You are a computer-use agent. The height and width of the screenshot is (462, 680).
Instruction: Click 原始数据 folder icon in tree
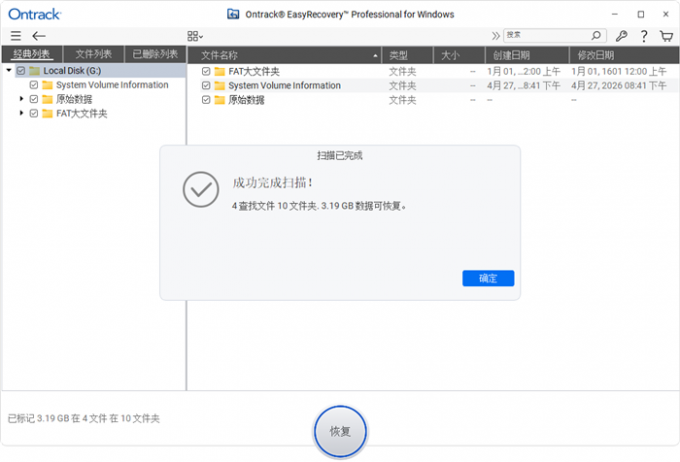click(x=47, y=99)
